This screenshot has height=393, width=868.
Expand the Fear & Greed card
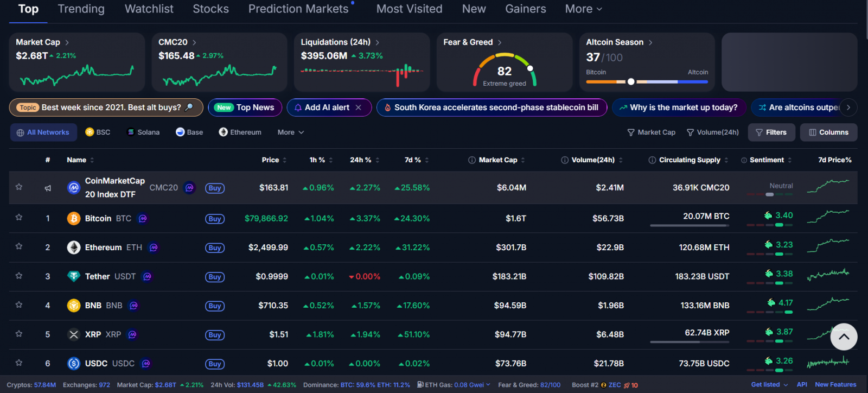pos(473,42)
